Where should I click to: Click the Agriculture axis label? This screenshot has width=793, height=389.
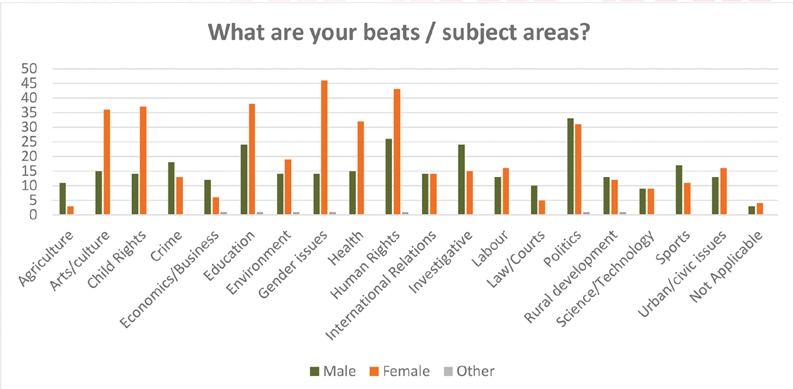click(x=46, y=256)
